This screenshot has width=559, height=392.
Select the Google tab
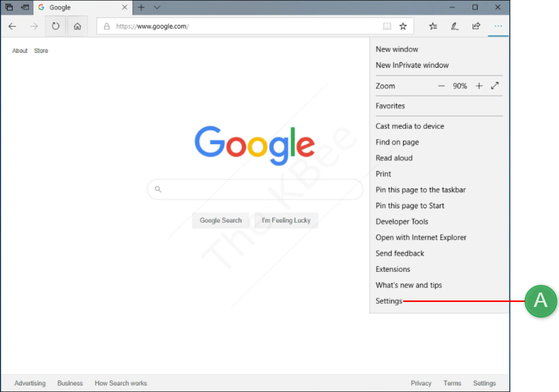tap(83, 7)
